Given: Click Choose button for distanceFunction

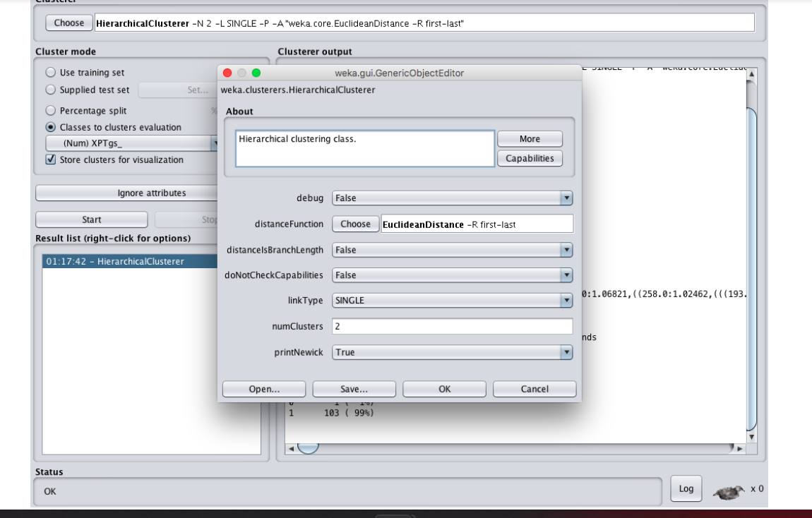Looking at the screenshot, I should (x=355, y=224).
